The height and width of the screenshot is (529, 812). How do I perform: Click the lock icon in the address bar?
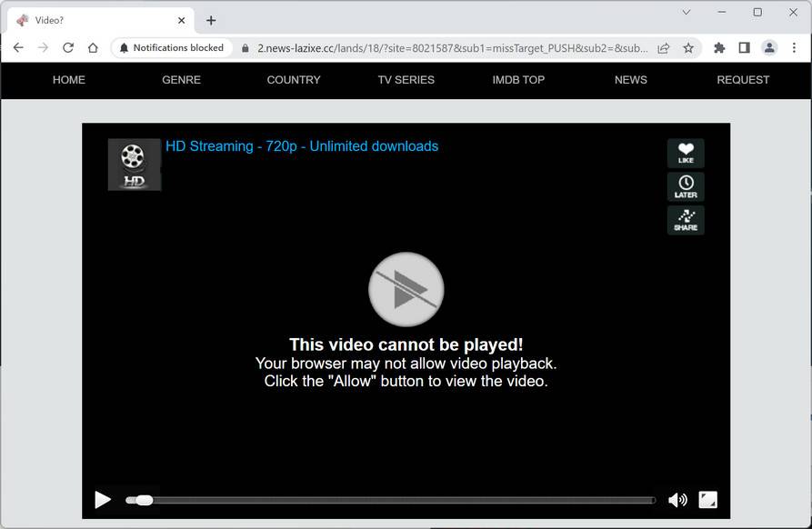point(245,48)
